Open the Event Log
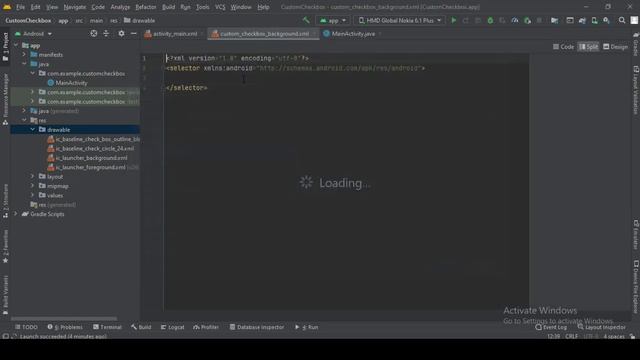This screenshot has height=360, width=640. (551, 327)
